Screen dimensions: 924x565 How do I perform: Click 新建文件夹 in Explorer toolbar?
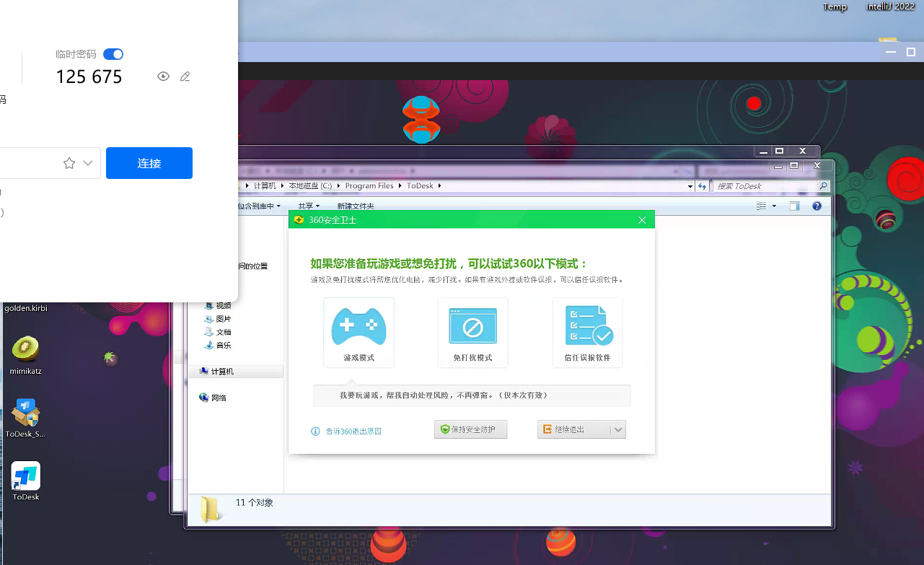click(356, 206)
